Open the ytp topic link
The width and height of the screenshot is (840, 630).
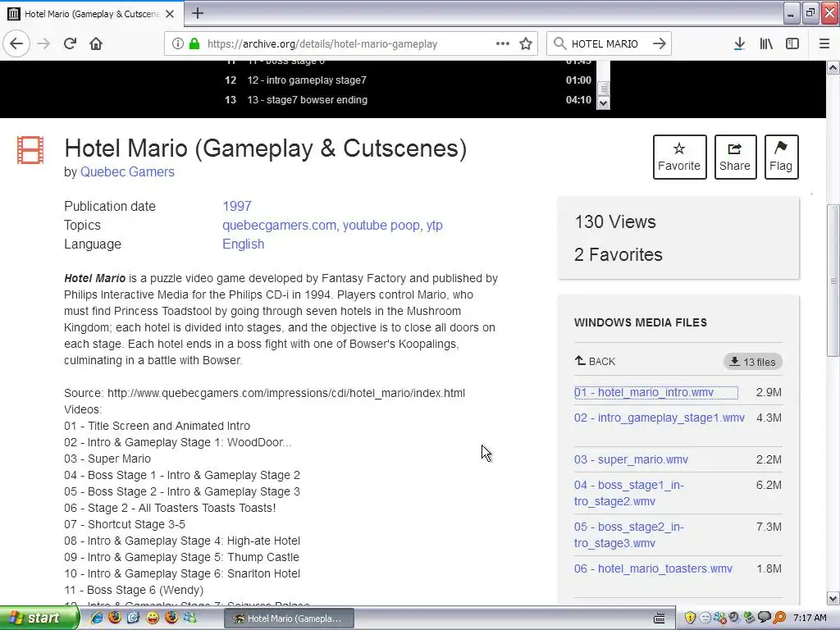pos(435,225)
